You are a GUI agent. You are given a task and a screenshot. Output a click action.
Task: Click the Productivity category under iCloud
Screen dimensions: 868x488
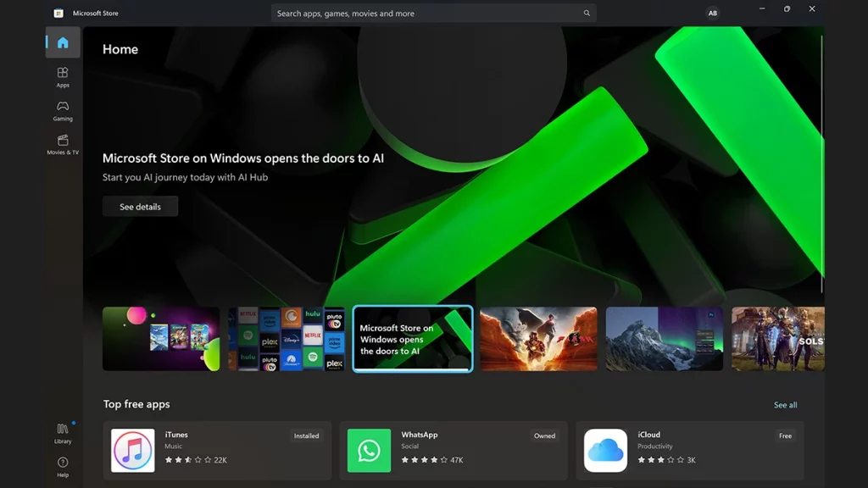point(655,446)
